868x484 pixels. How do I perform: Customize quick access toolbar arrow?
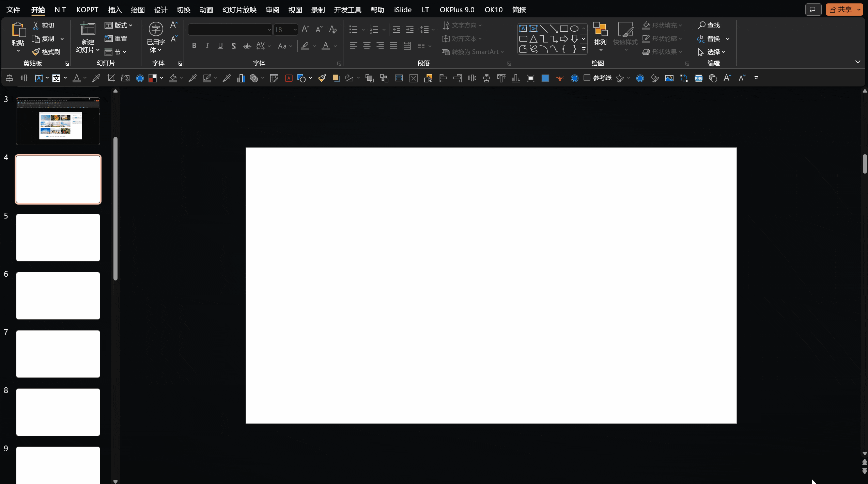tap(756, 78)
